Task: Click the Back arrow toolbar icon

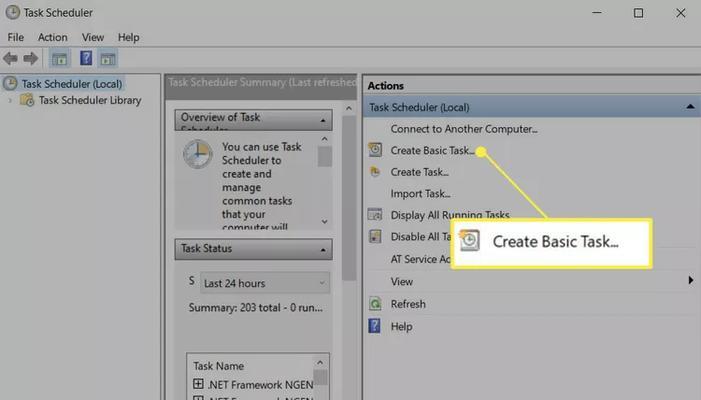Action: [x=10, y=59]
